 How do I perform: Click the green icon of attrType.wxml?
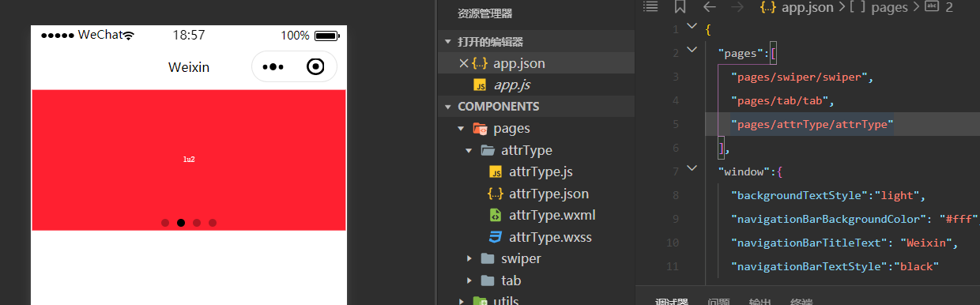tap(496, 215)
